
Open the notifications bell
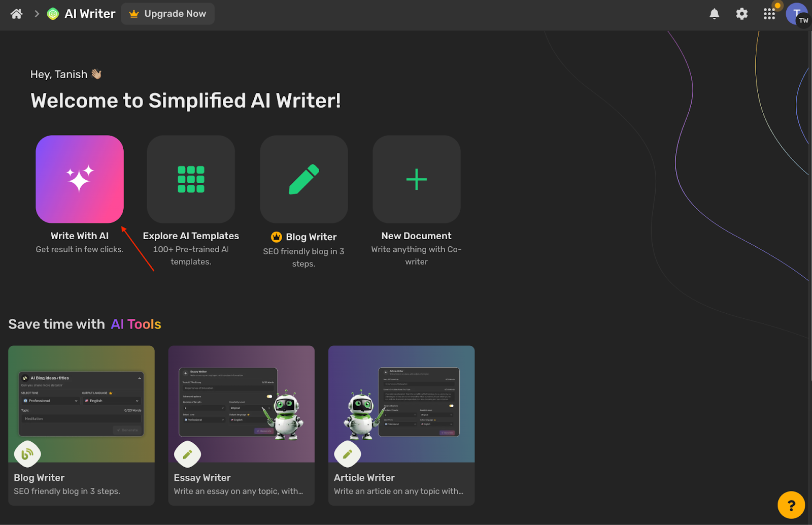(714, 14)
